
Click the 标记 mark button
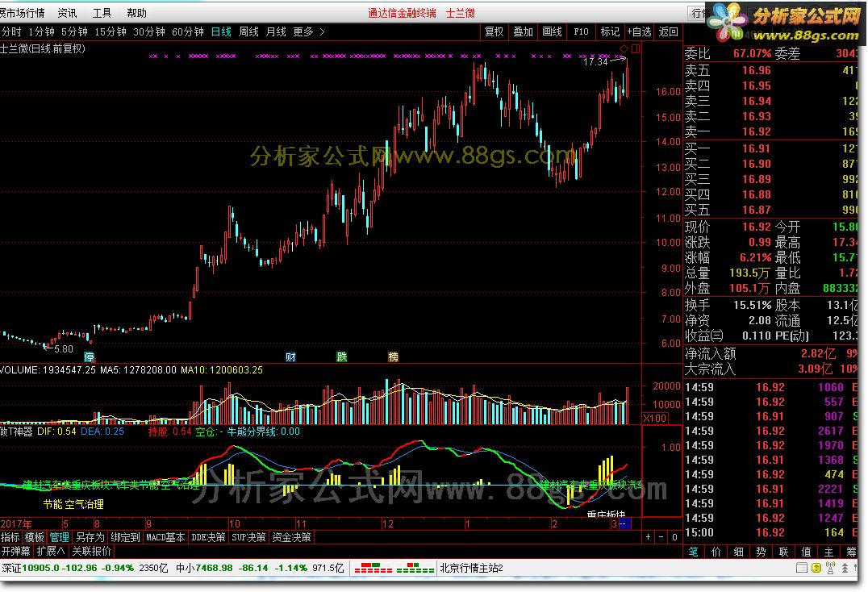(x=610, y=31)
